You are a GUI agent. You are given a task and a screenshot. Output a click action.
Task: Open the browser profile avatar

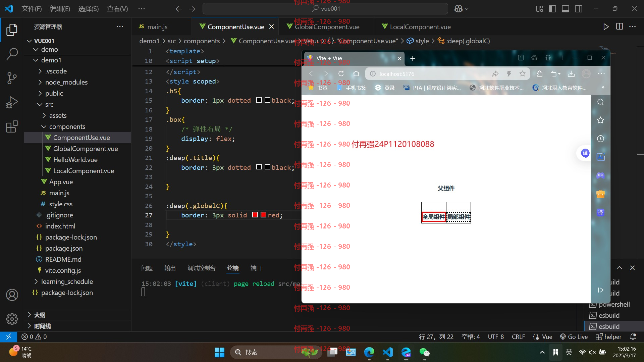586,73
